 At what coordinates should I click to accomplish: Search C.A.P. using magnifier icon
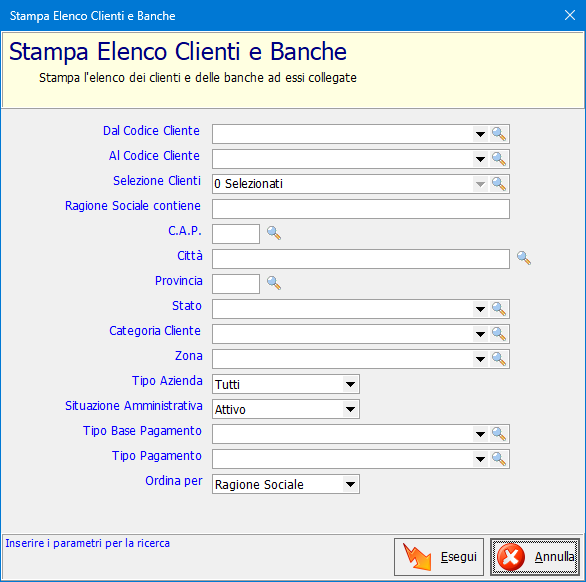[274, 233]
